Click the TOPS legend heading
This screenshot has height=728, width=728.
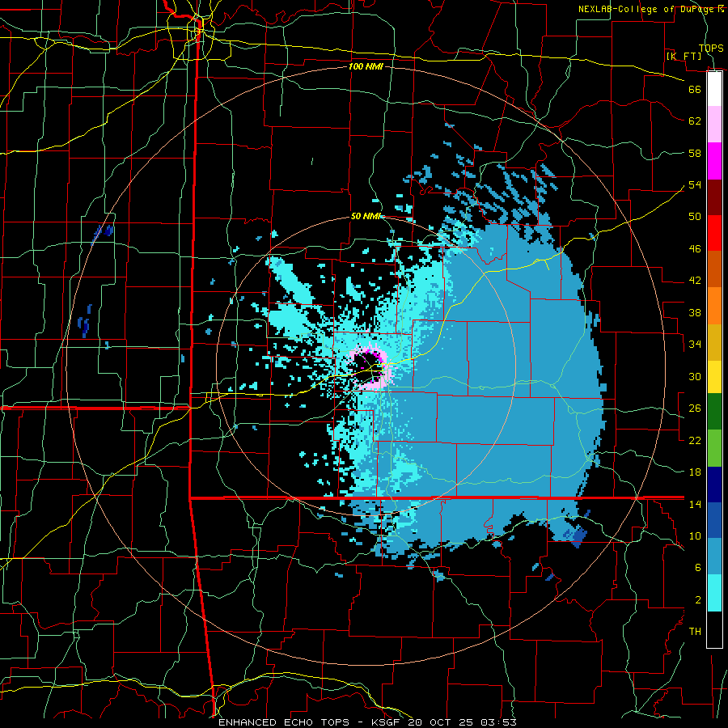tap(711, 49)
